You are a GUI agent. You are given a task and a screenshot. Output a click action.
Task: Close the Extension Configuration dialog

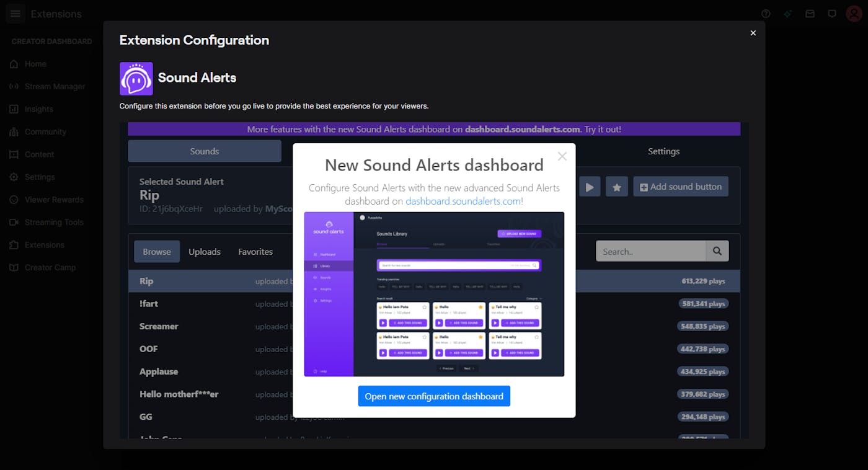tap(753, 33)
